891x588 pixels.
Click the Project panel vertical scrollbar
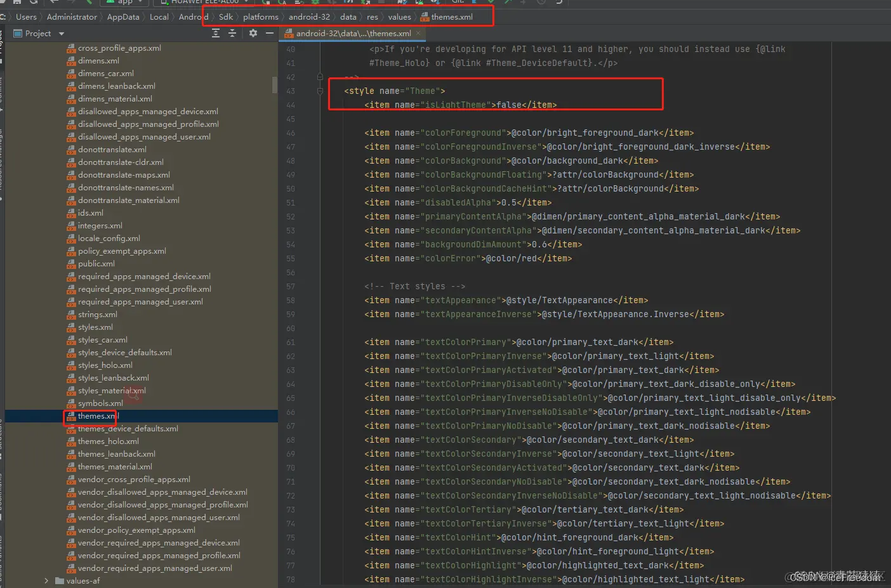[x=275, y=85]
